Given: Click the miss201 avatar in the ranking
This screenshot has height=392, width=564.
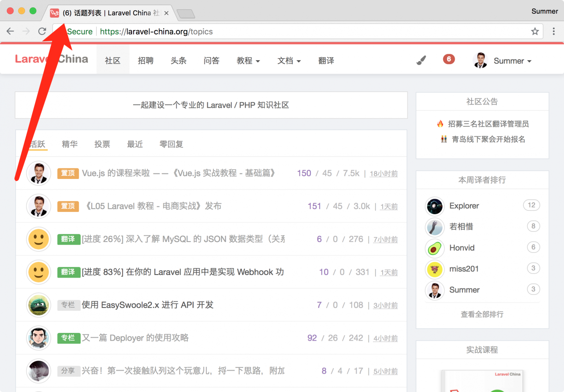Looking at the screenshot, I should tap(435, 269).
